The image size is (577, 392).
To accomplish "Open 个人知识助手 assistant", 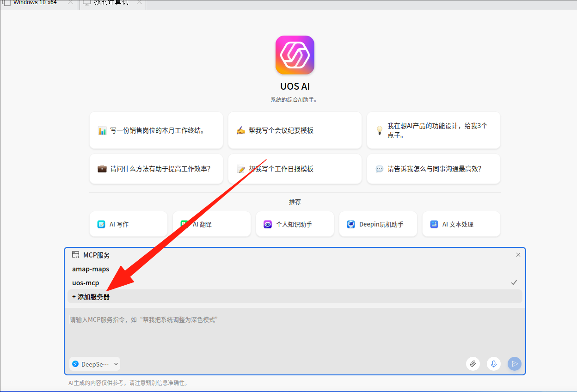I will (x=295, y=224).
